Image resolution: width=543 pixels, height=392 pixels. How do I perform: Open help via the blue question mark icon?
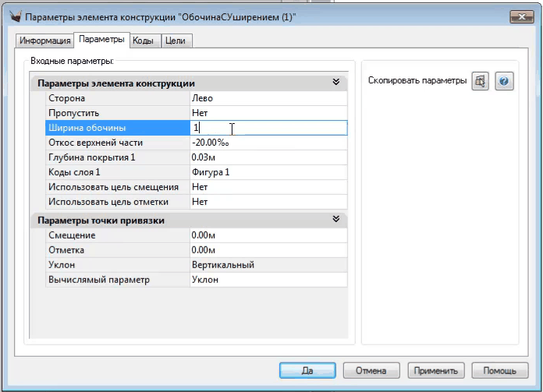(x=505, y=82)
